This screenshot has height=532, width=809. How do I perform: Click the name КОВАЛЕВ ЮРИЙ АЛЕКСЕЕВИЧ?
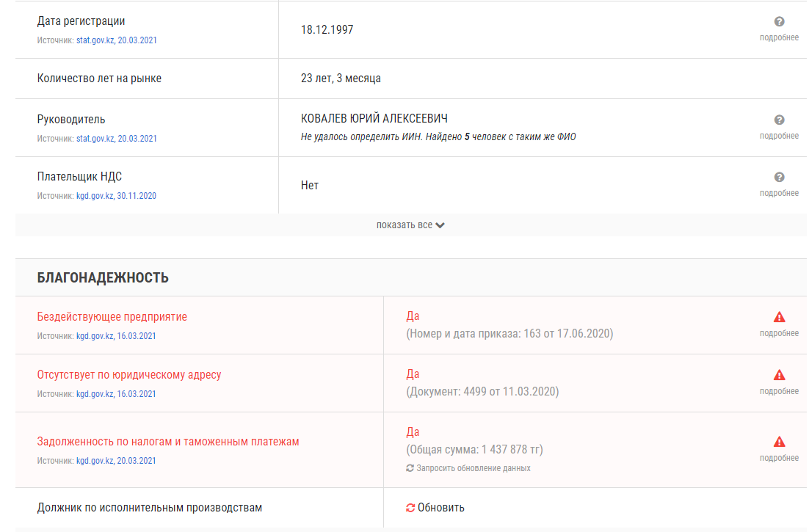pyautogui.click(x=374, y=119)
